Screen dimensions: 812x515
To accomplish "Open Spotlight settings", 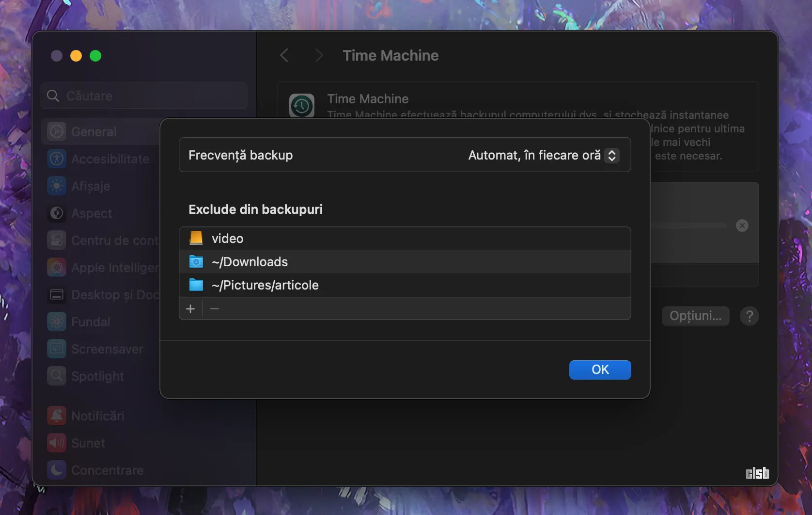I will [101, 376].
